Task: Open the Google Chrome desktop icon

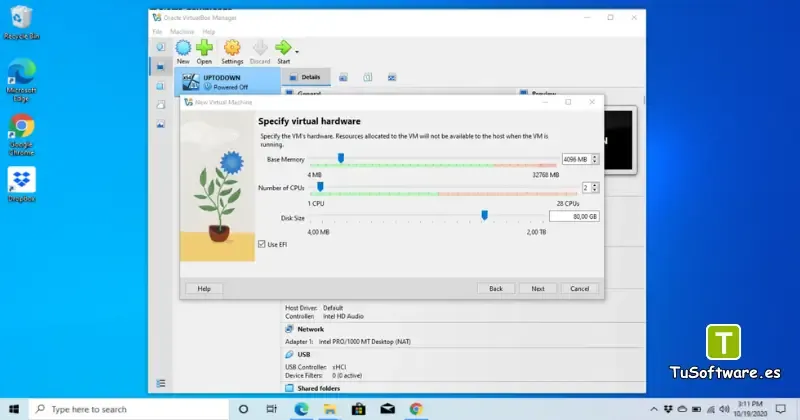Action: click(21, 135)
